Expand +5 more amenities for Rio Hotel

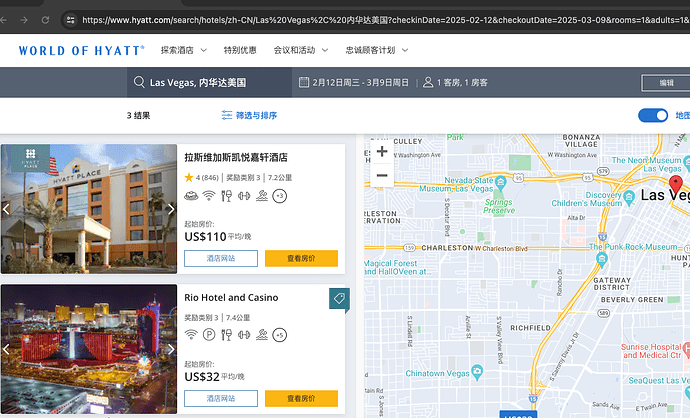click(279, 335)
